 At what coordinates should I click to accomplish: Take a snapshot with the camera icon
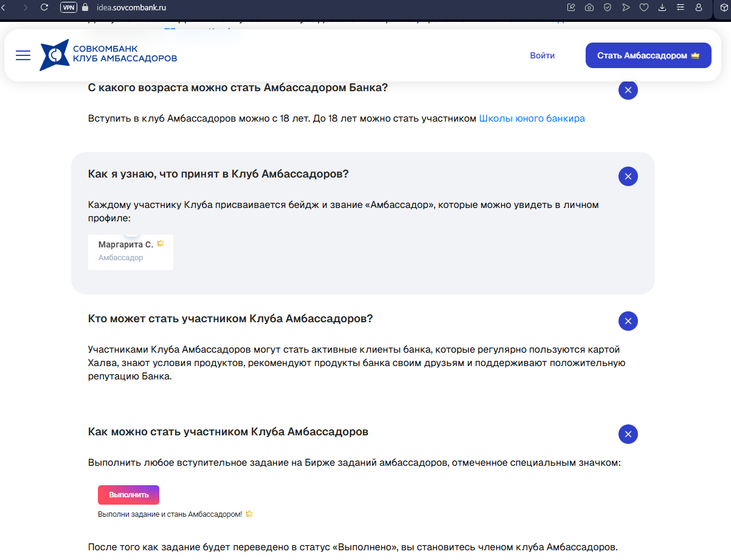point(589,7)
